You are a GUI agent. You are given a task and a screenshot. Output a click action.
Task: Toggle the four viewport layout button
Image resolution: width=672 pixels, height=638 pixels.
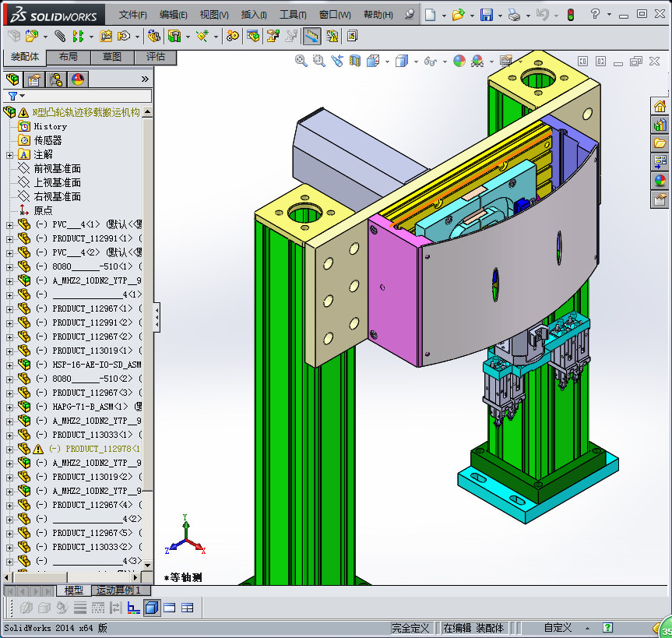click(188, 608)
